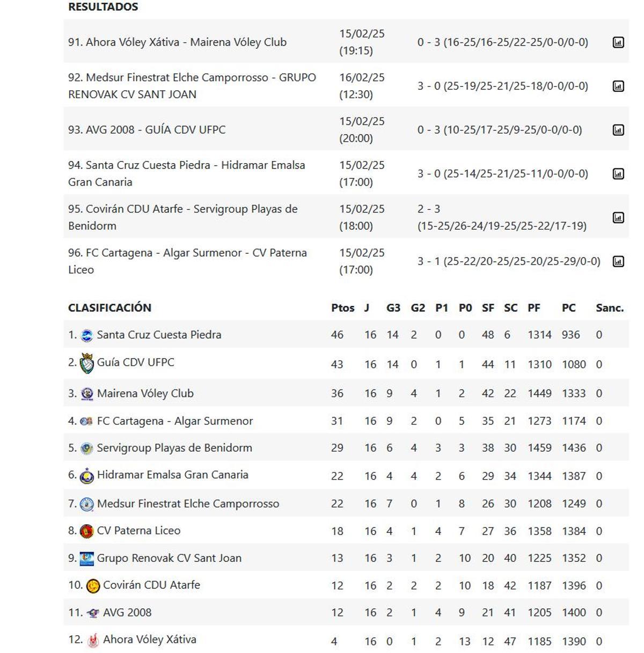Open FC Cartagena - Algar Surmenor team
Image resolution: width=644 pixels, height=653 pixels.
174,421
